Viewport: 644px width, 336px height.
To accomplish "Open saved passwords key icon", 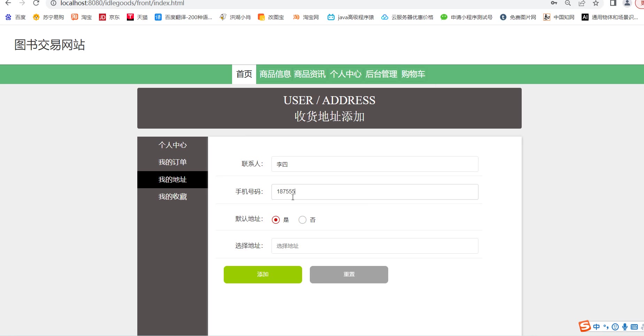I will (554, 3).
